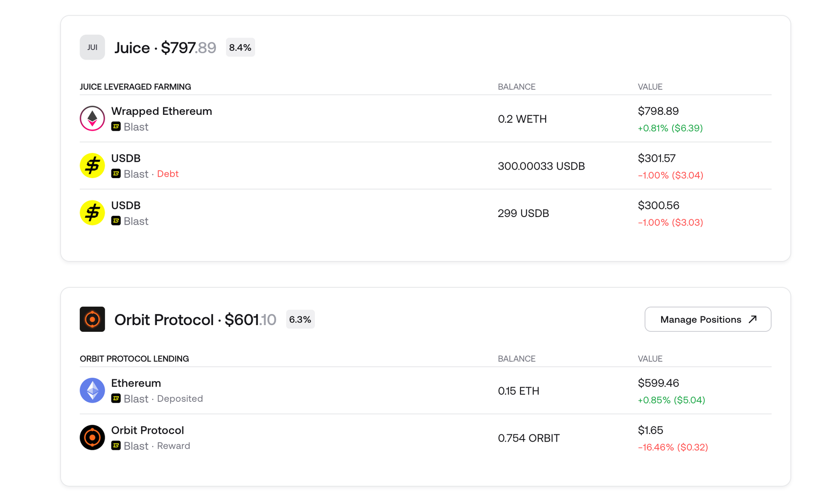Click the $1.65 value
838x504 pixels.
(x=650, y=430)
